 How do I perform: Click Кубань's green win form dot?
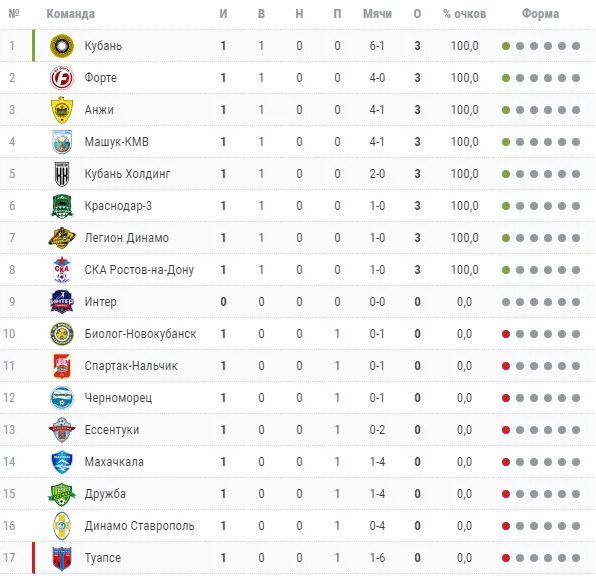pyautogui.click(x=506, y=46)
